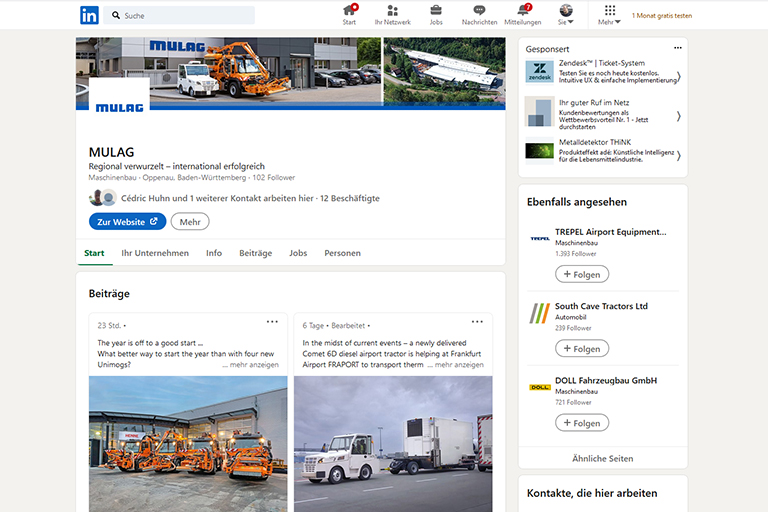768x512 pixels.
Task: Click Ihr guter Ruf ad thumbnail
Action: [540, 111]
